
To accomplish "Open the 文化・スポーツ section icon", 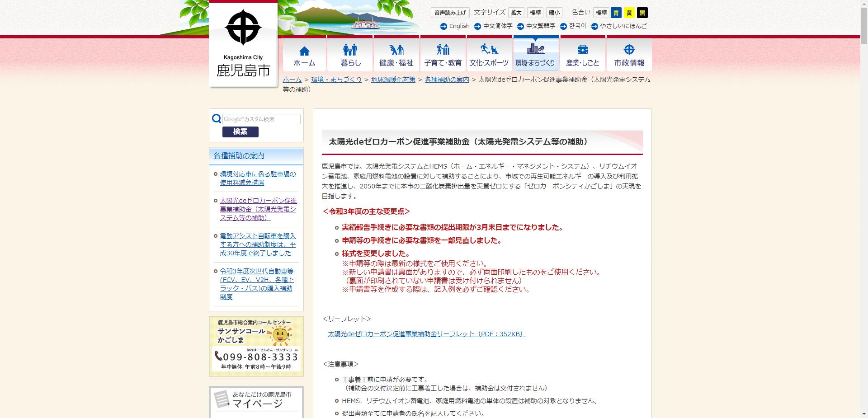I will 490,51.
